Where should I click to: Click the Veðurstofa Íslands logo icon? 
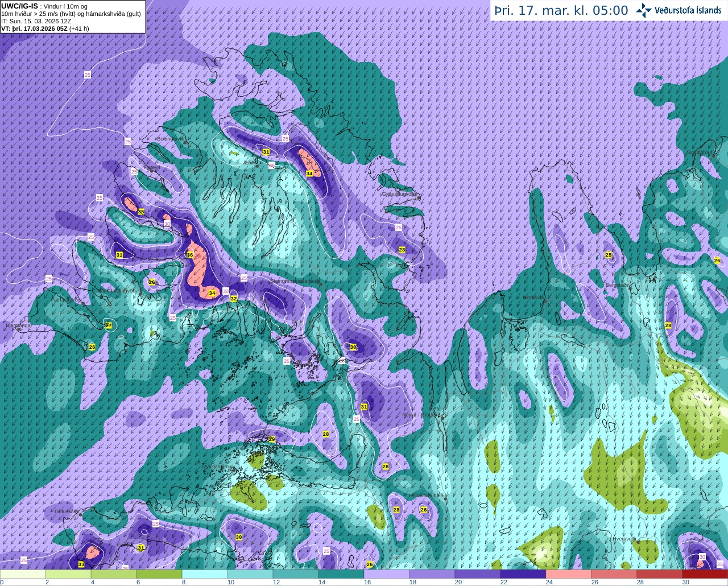click(x=643, y=10)
